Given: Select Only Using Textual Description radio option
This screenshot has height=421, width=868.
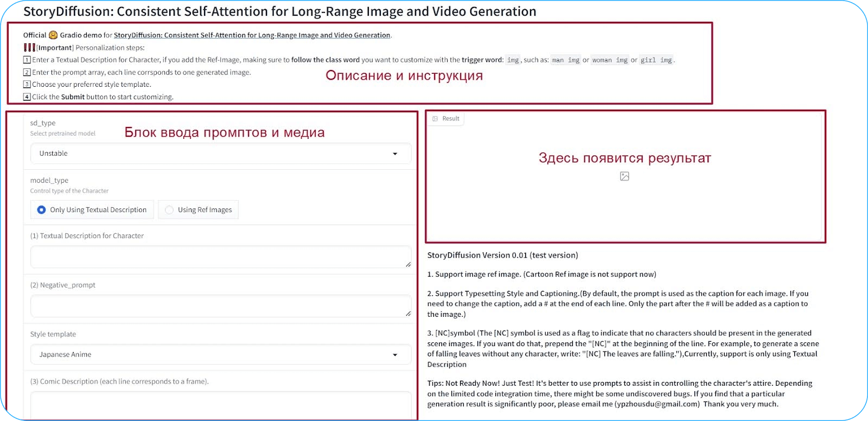Looking at the screenshot, I should click(x=92, y=210).
